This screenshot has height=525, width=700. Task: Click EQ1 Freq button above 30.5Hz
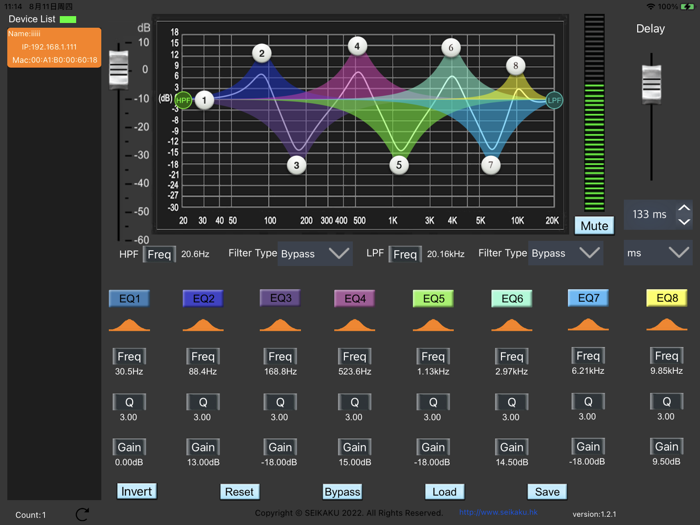129,357
